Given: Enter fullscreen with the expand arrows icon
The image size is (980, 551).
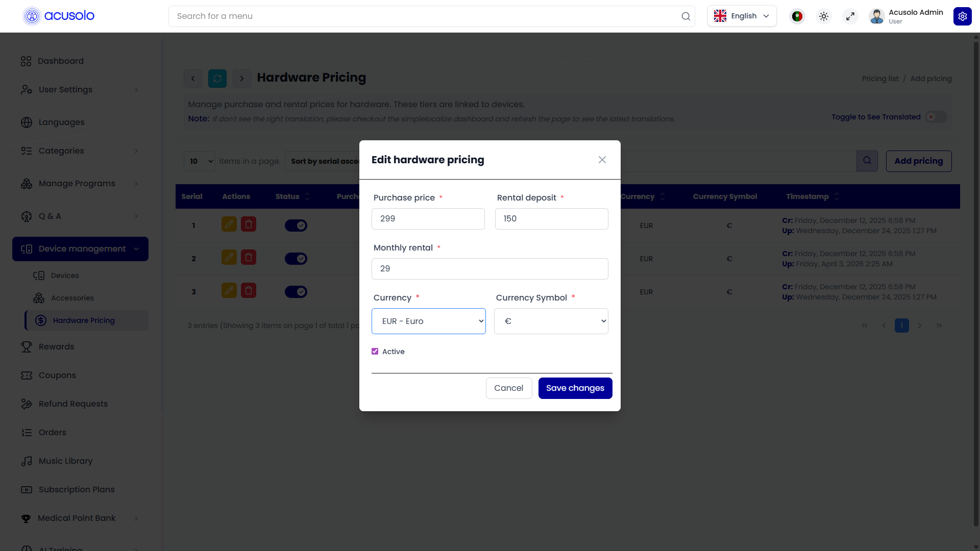Looking at the screenshot, I should click(x=850, y=16).
